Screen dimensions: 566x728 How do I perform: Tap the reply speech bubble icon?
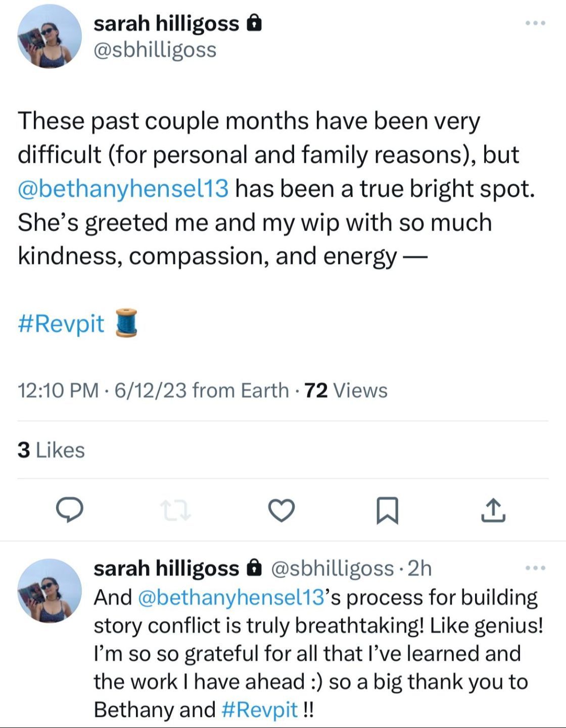69,510
